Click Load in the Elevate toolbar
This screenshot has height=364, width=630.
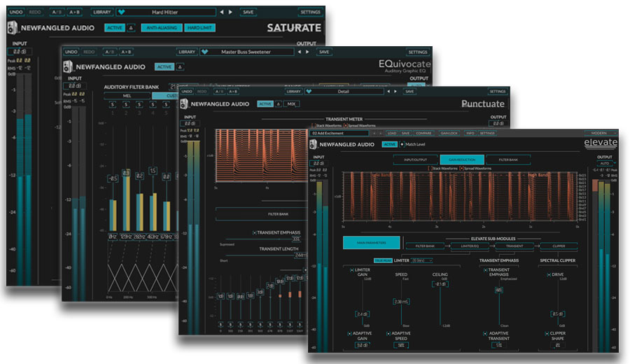[x=392, y=133]
